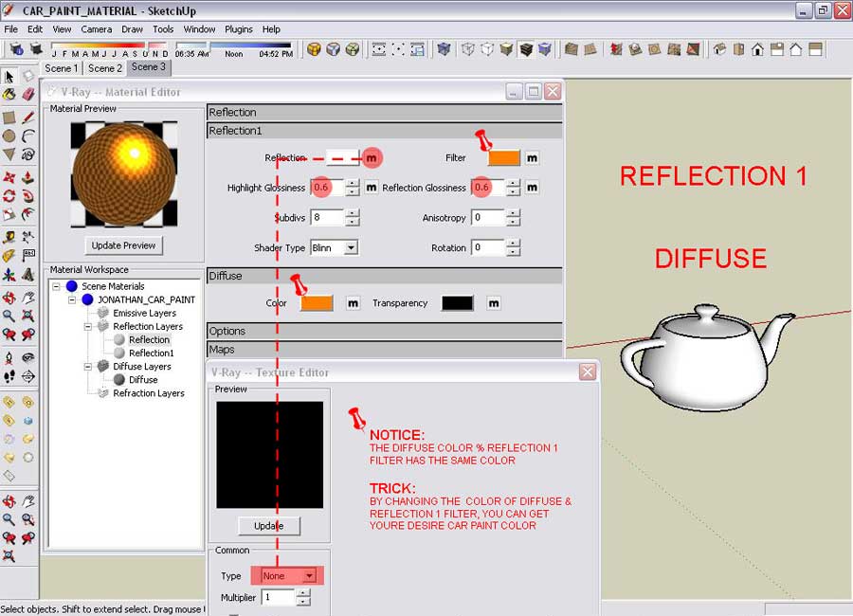The height and width of the screenshot is (616, 853).
Task: Collapse the Diffuse rollout header
Action: click(x=384, y=276)
